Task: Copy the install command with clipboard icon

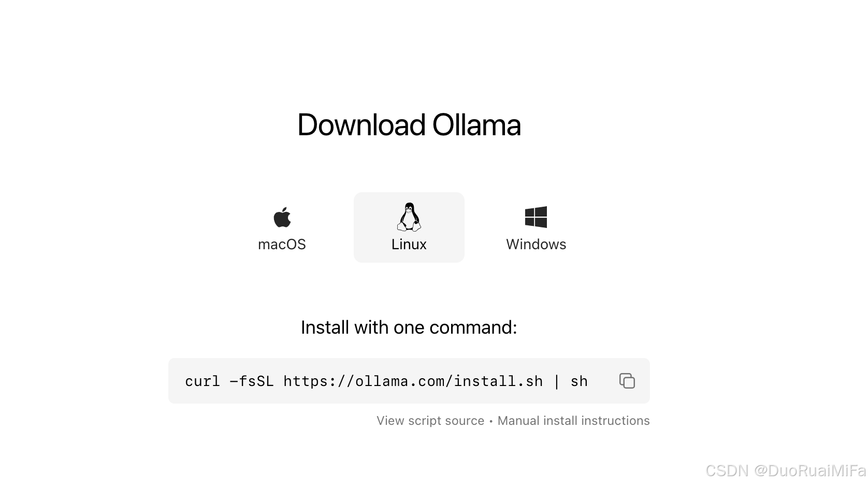Action: tap(627, 381)
